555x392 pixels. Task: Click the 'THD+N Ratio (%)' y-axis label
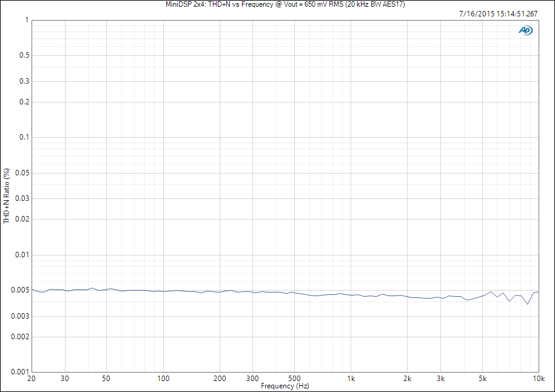[x=7, y=196]
